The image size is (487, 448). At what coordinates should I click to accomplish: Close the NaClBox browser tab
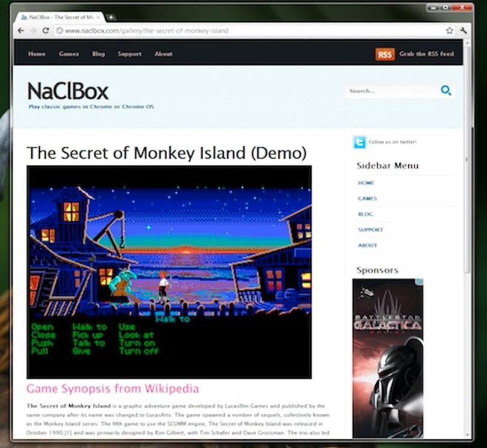pos(98,17)
